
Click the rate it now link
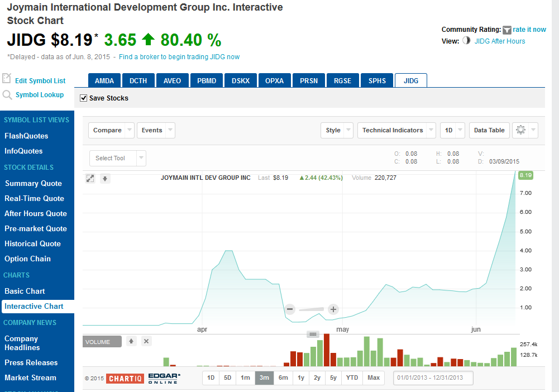pyautogui.click(x=531, y=30)
